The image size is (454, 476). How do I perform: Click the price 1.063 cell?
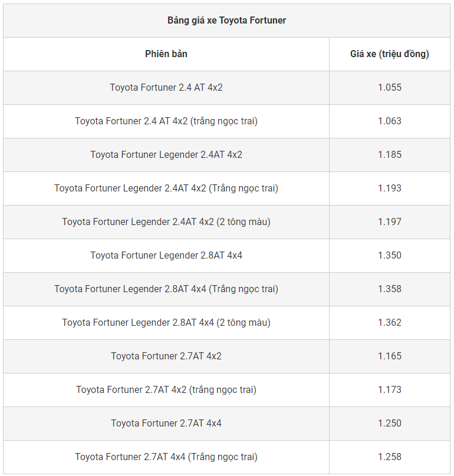[389, 121]
